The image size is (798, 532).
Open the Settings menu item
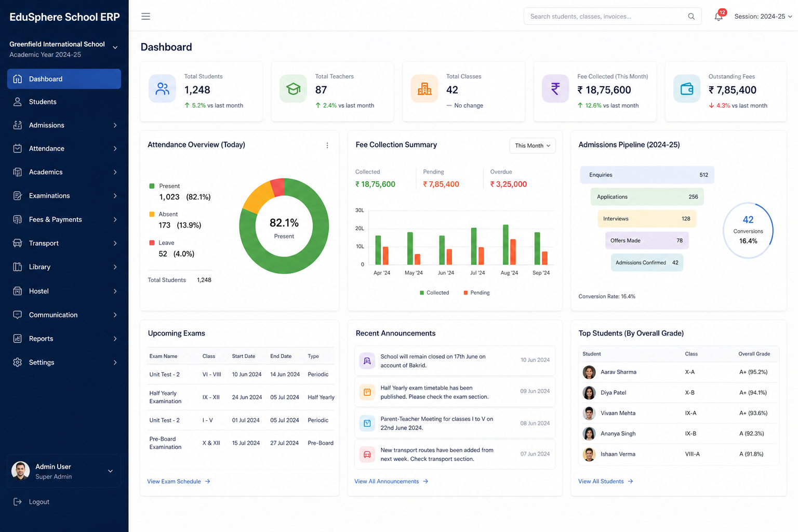tap(64, 362)
